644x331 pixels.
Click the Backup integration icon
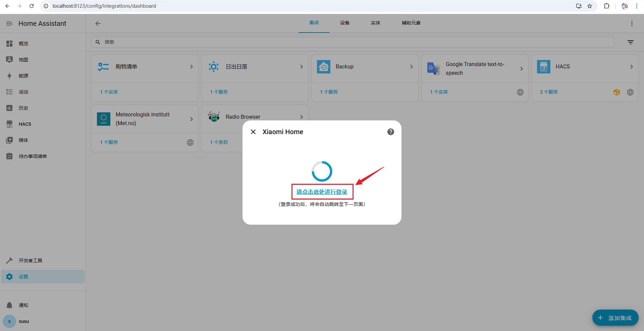(x=324, y=67)
